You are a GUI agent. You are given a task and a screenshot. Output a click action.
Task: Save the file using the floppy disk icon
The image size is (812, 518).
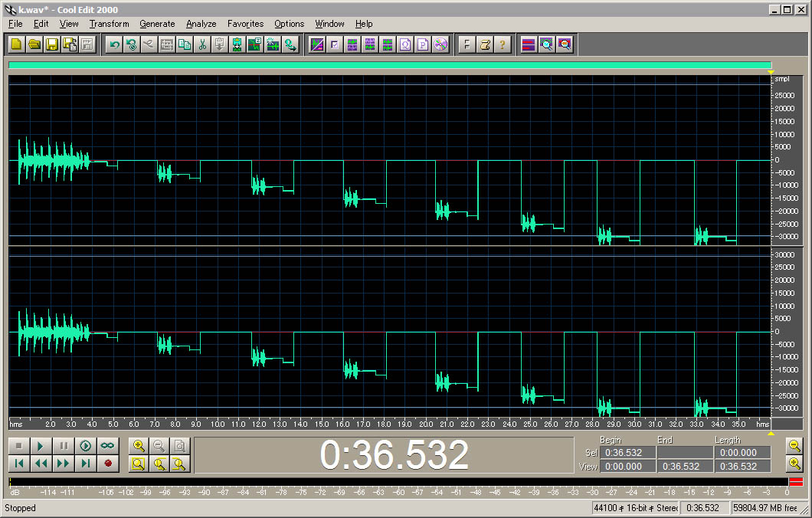tap(52, 44)
